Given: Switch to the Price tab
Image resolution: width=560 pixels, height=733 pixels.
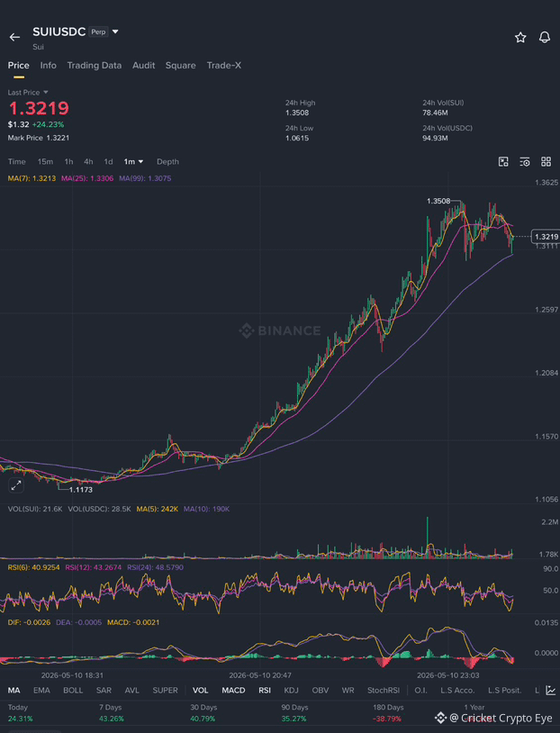Looking at the screenshot, I should [18, 66].
